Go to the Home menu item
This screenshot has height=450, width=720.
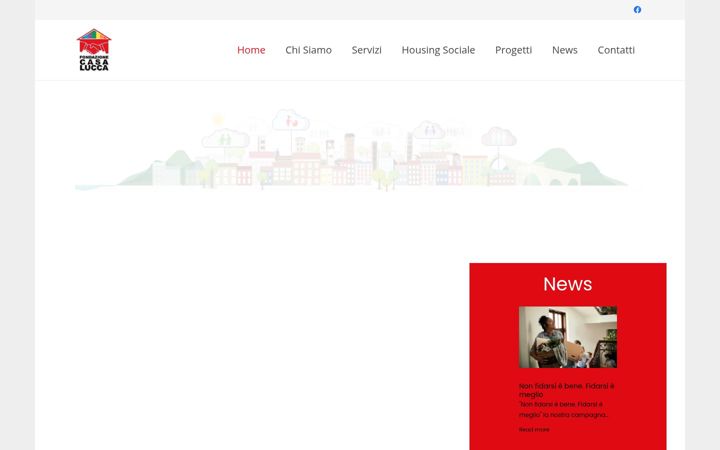tap(251, 50)
